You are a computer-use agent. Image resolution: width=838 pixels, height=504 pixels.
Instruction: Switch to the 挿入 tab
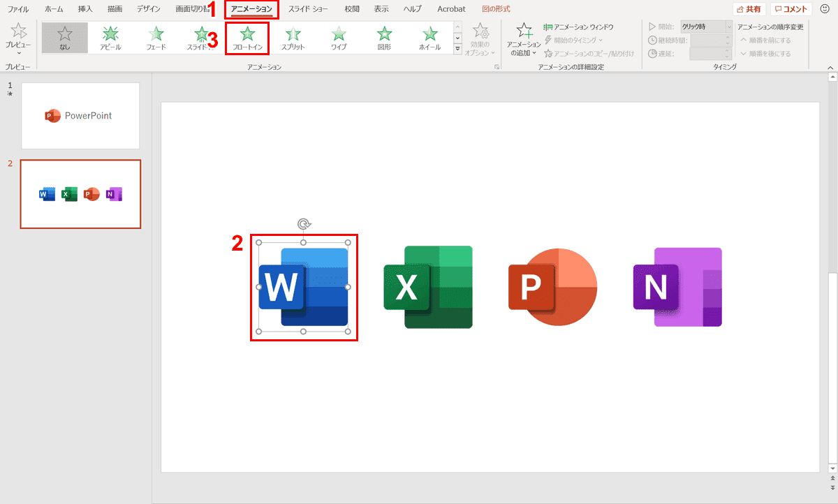[x=85, y=9]
